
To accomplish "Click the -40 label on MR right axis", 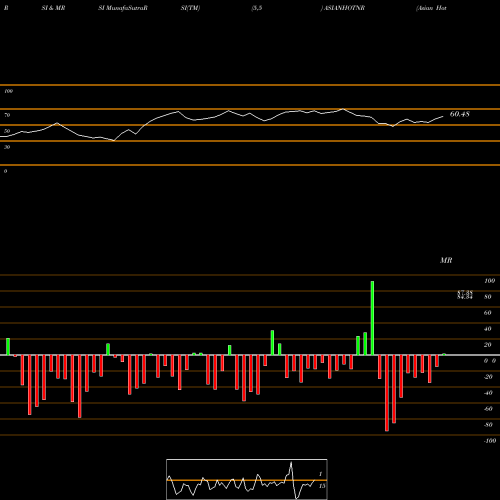I will tap(488, 393).
